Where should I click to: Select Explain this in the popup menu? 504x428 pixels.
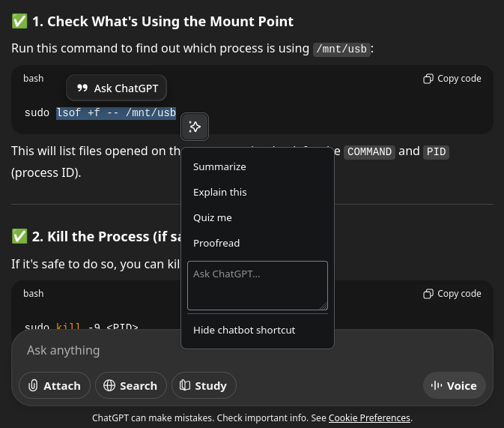click(219, 192)
